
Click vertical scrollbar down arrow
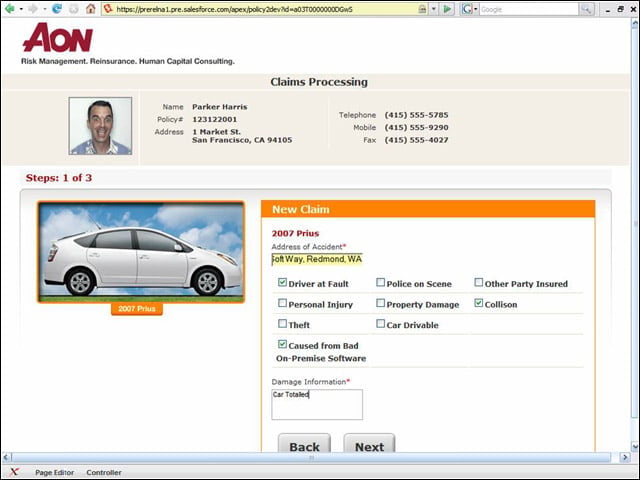pos(635,446)
